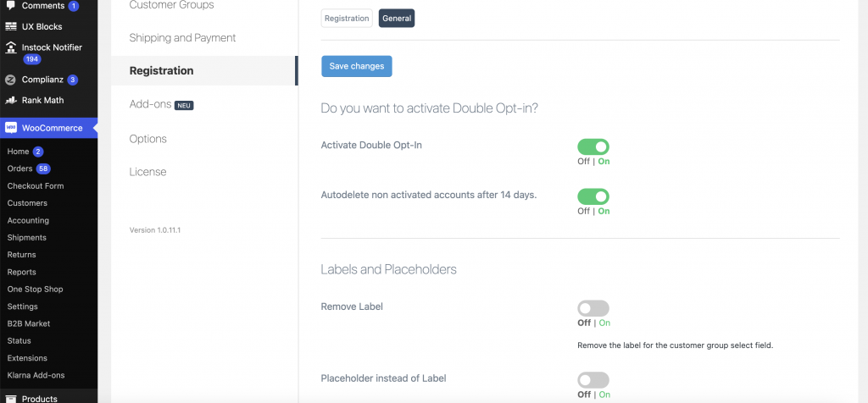Enable the Remove Label toggle
868x403 pixels.
[593, 308]
